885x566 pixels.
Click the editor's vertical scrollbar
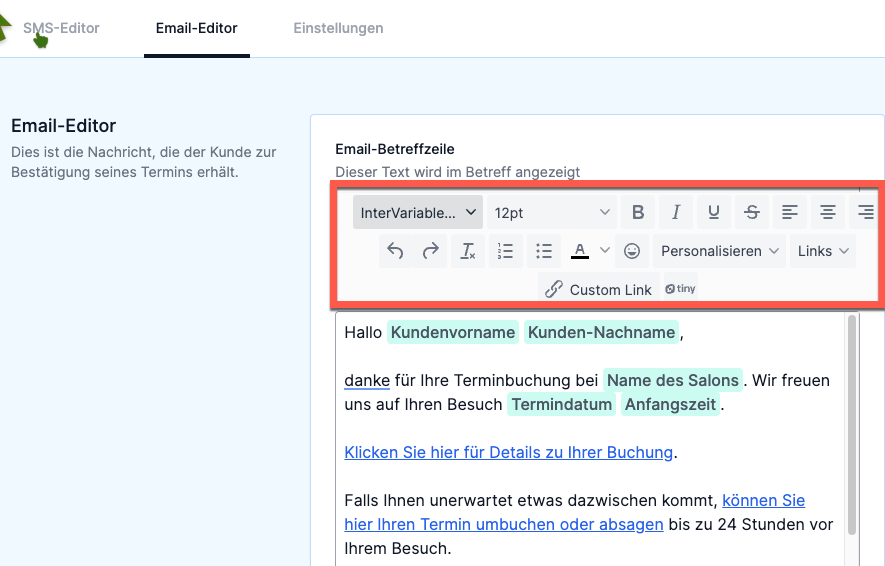coord(852,424)
